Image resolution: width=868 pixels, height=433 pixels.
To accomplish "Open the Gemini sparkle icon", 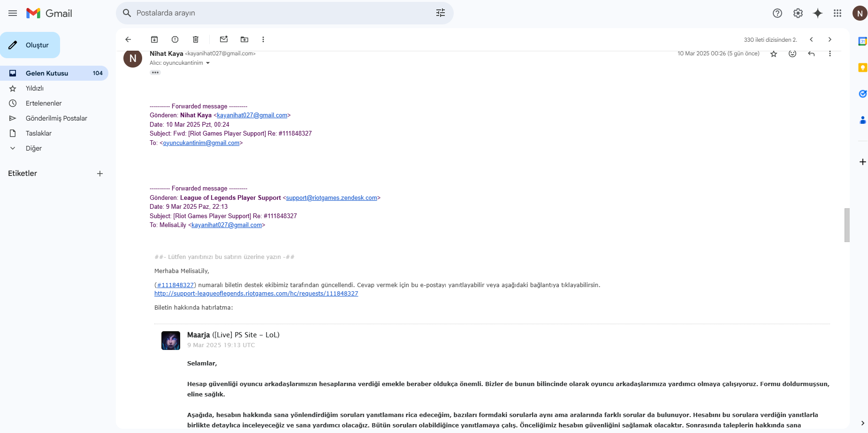I will (x=818, y=13).
